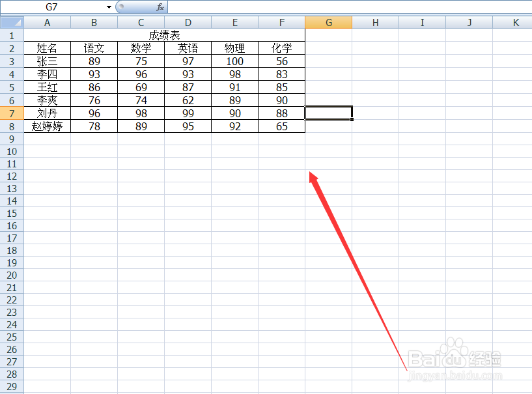Click the title cell 成绩表

tap(165, 35)
